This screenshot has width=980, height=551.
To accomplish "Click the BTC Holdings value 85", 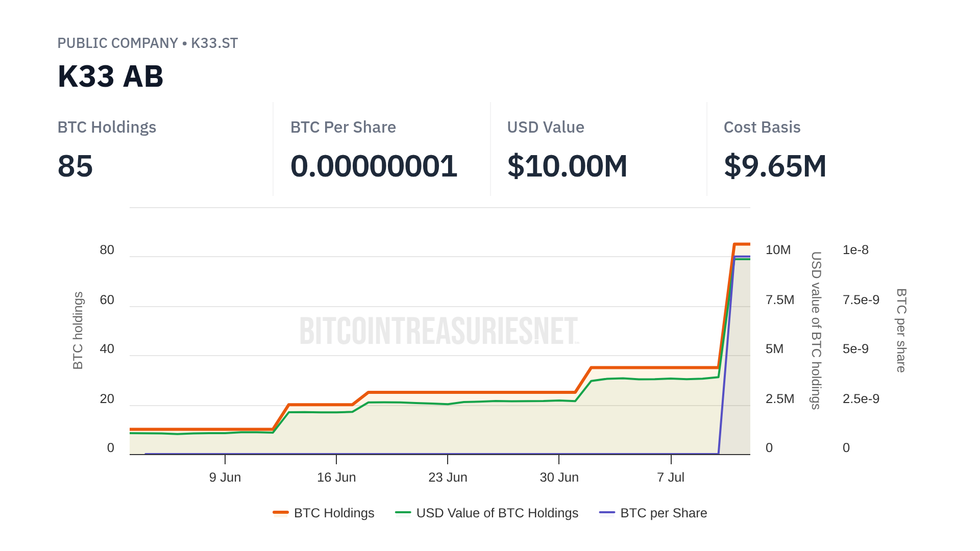I will [75, 166].
